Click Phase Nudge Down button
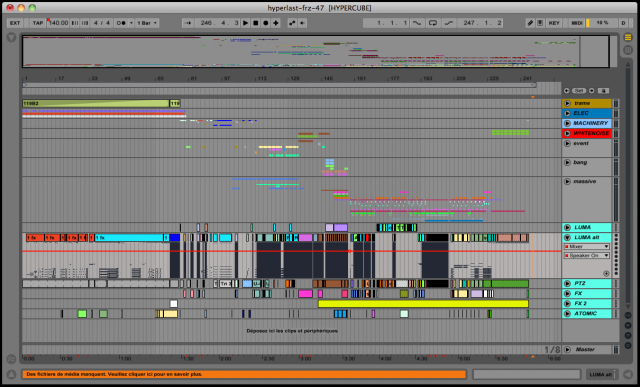Image resolution: width=640 pixels, height=387 pixels. pyautogui.click(x=75, y=23)
